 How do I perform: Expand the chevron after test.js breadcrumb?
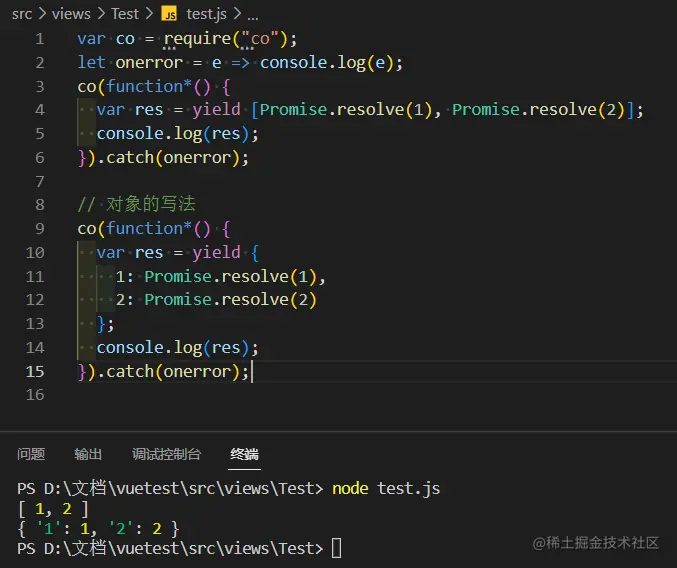[x=237, y=14]
